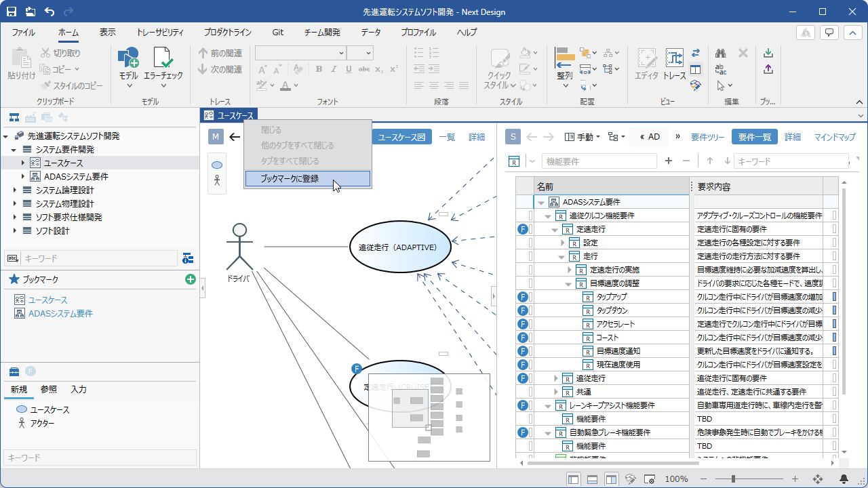
Task: Click the replace (ab/ac) icon
Action: pyautogui.click(x=721, y=69)
